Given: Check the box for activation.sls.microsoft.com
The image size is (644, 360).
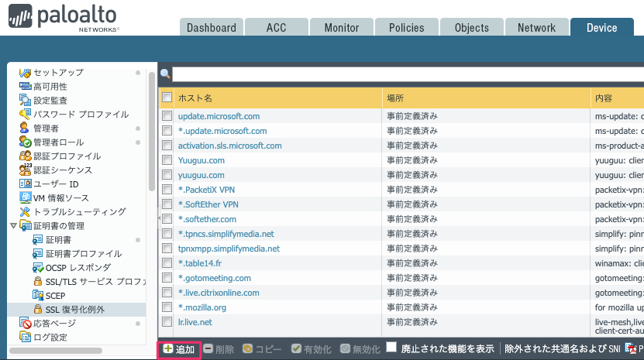Looking at the screenshot, I should click(x=167, y=146).
